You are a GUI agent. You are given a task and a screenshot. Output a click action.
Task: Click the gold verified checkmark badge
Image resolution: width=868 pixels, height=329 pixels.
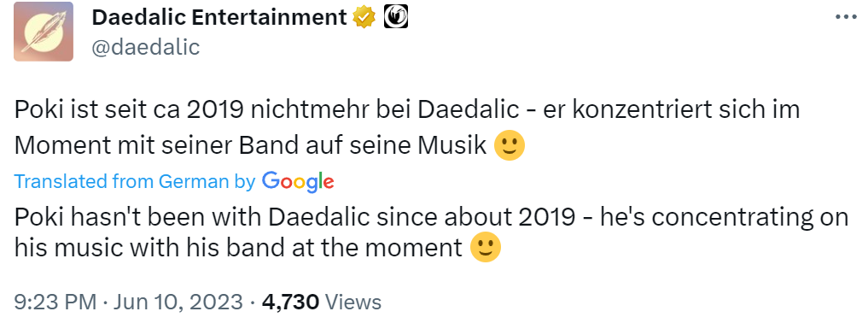[x=364, y=17]
